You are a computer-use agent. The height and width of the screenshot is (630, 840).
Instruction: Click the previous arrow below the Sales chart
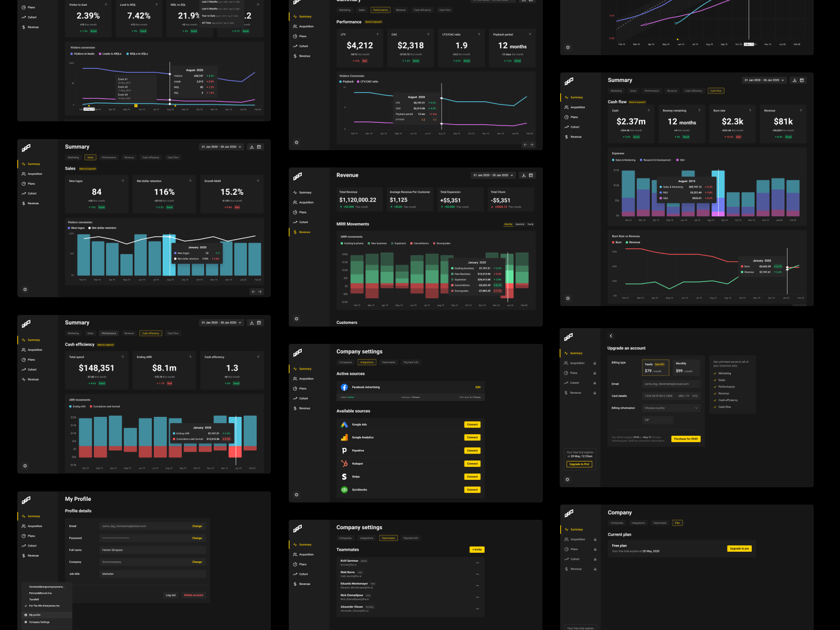coord(253,291)
